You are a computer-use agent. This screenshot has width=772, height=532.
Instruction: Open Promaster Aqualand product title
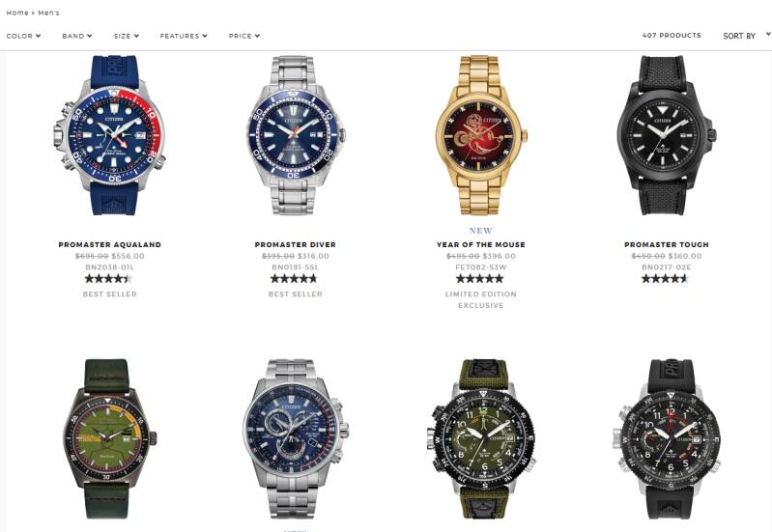tap(110, 244)
